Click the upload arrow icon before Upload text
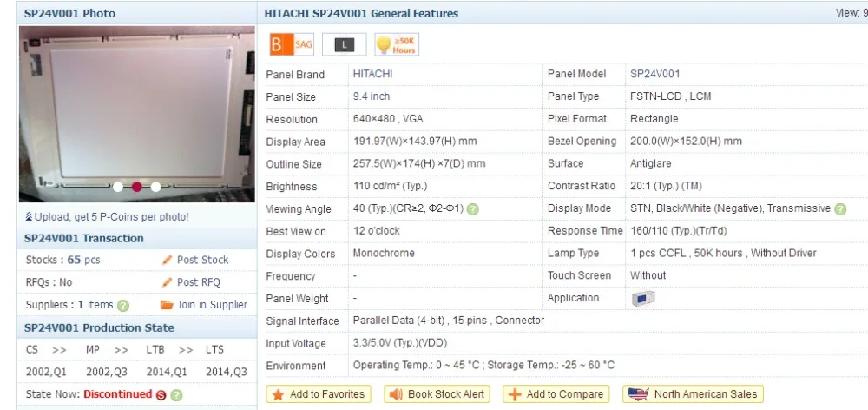The width and height of the screenshot is (868, 410). pyautogui.click(x=29, y=216)
